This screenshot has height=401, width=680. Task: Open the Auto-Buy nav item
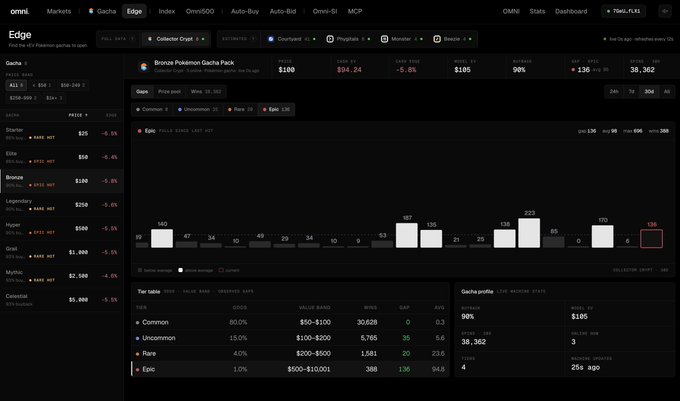[x=245, y=11]
